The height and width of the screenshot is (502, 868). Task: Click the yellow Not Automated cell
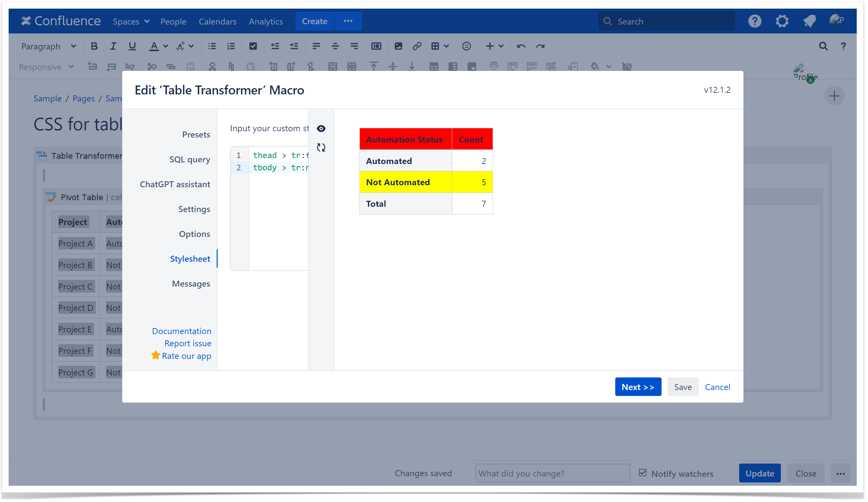406,182
